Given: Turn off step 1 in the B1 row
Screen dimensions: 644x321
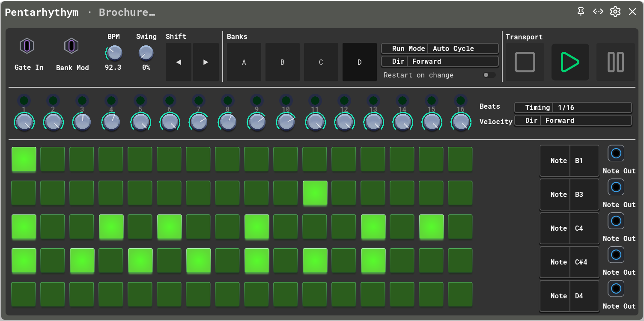Looking at the screenshot, I should pos(24,159).
